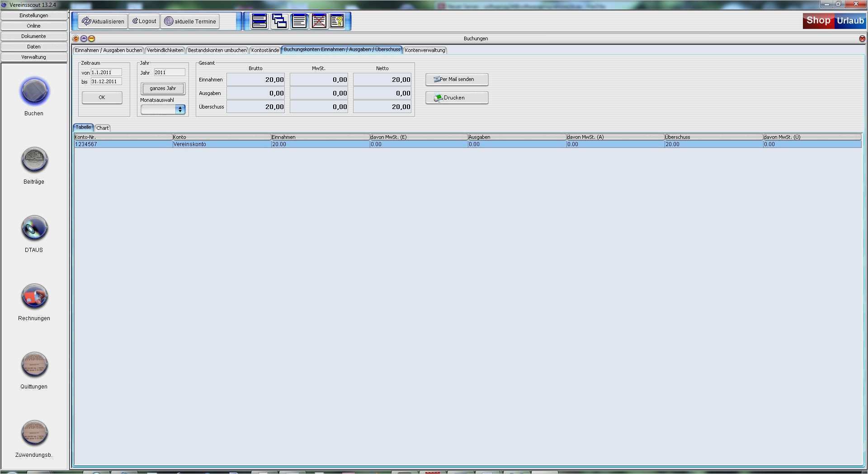Screen dimensions: 868x474
Task: Click the tile windows horizontally icon
Action: click(259, 21)
